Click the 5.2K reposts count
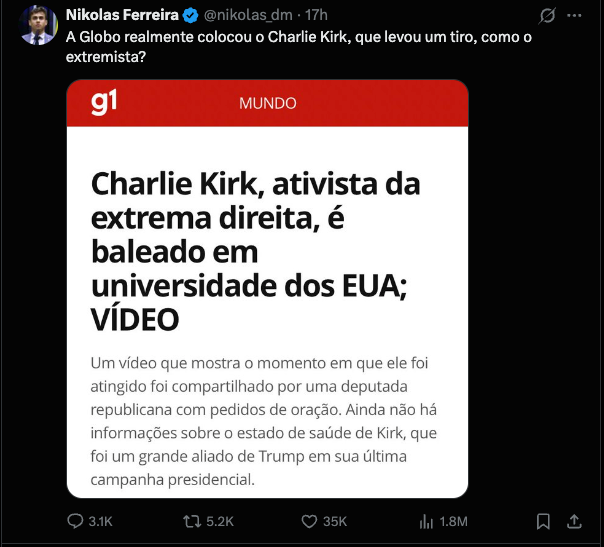The height and width of the screenshot is (547, 604). pyautogui.click(x=220, y=521)
